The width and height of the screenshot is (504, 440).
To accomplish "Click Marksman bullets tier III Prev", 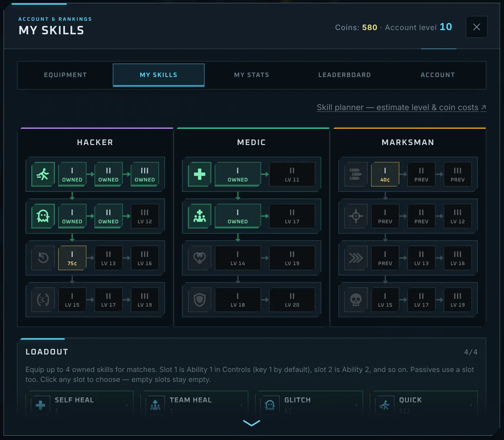I will coord(458,174).
